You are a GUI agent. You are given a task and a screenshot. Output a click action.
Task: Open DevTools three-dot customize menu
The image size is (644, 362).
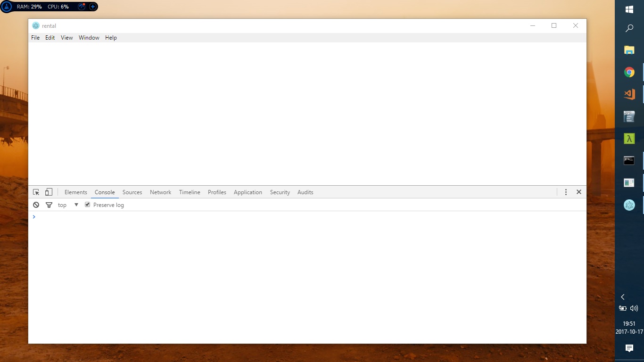point(566,192)
